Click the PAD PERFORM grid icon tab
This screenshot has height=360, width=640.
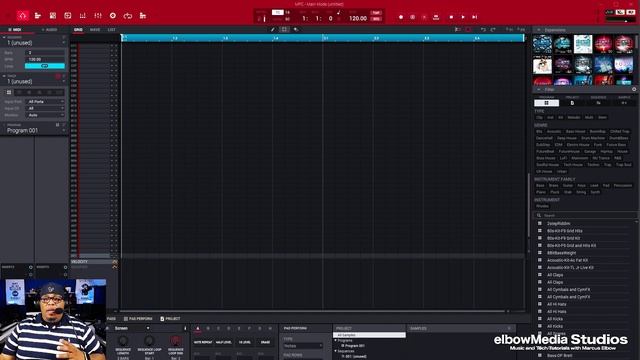point(138,318)
